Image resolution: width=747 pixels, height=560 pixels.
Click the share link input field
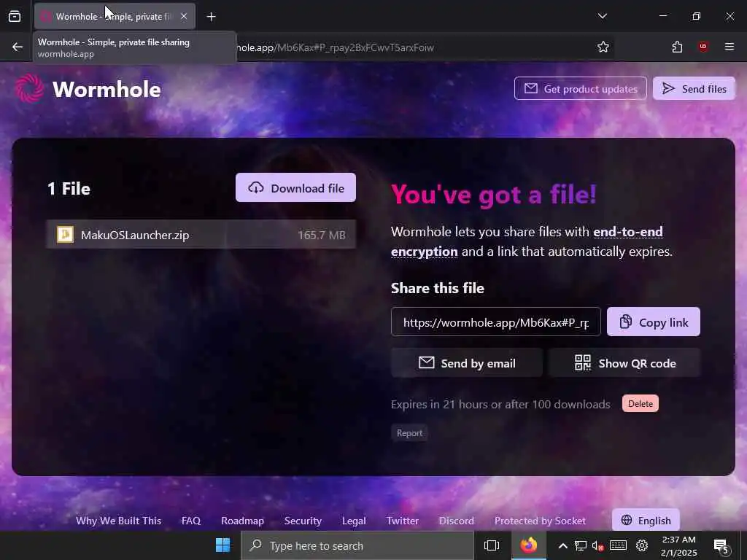click(x=495, y=322)
